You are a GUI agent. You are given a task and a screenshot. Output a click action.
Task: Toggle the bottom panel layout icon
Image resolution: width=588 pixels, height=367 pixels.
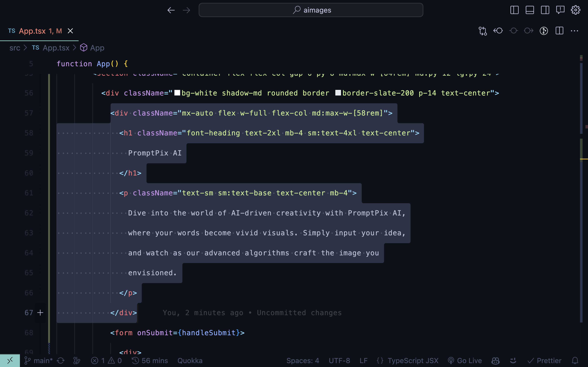[x=530, y=10]
